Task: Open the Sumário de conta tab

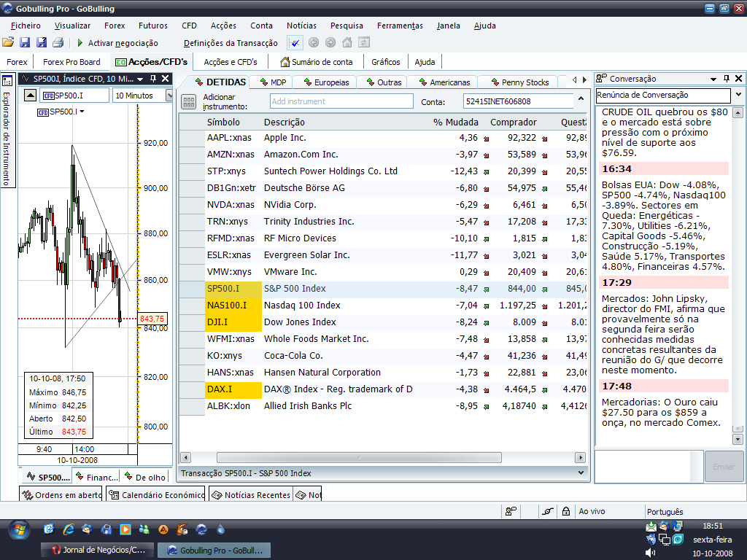Action: click(x=317, y=62)
